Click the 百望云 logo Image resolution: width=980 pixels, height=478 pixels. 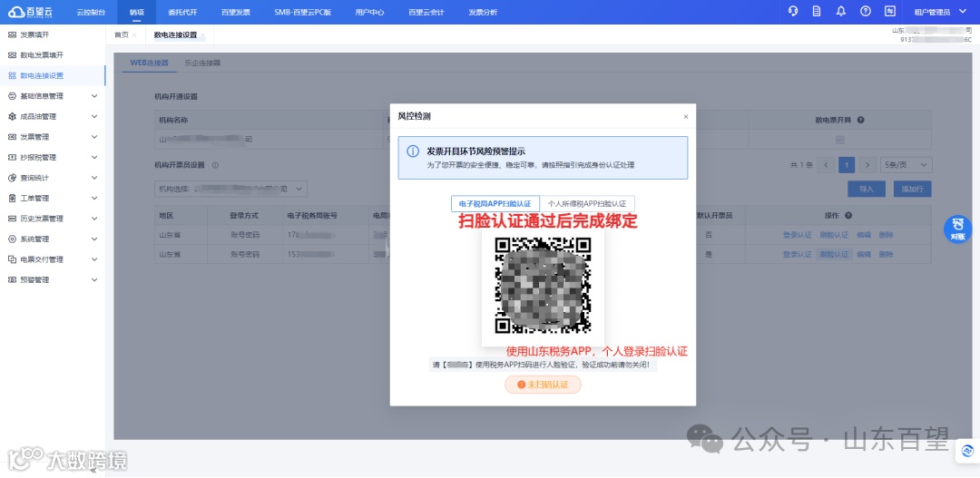point(31,11)
